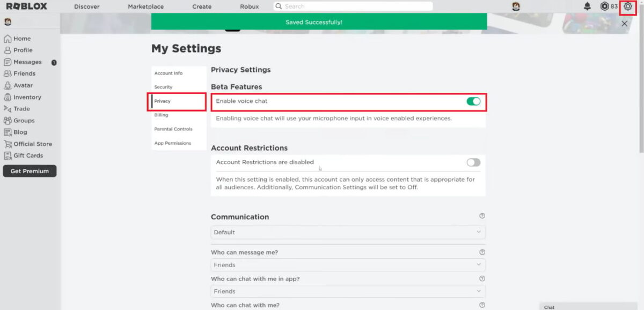The width and height of the screenshot is (644, 310).
Task: Open the notifications bell
Action: (587, 6)
